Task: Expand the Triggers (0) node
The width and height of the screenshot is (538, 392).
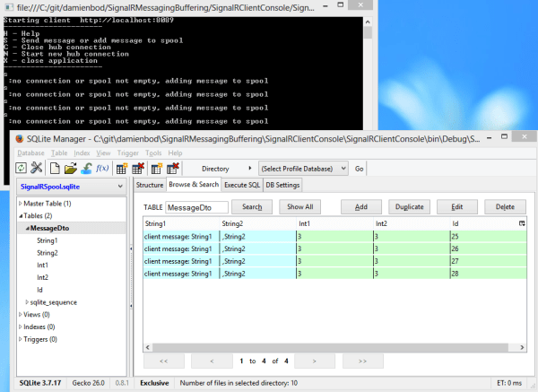Action: coord(21,339)
